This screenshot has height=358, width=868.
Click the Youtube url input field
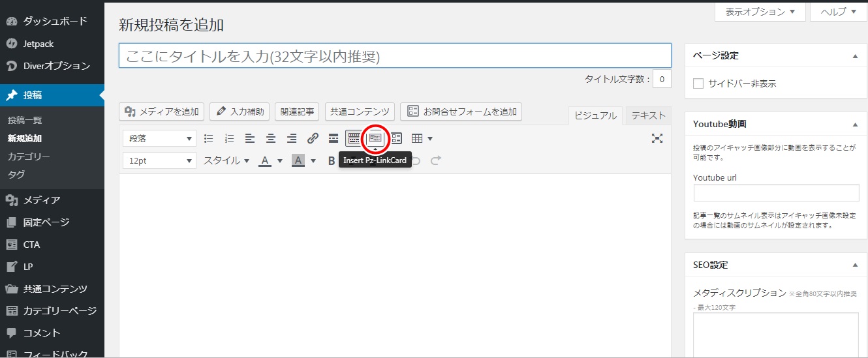pyautogui.click(x=776, y=193)
